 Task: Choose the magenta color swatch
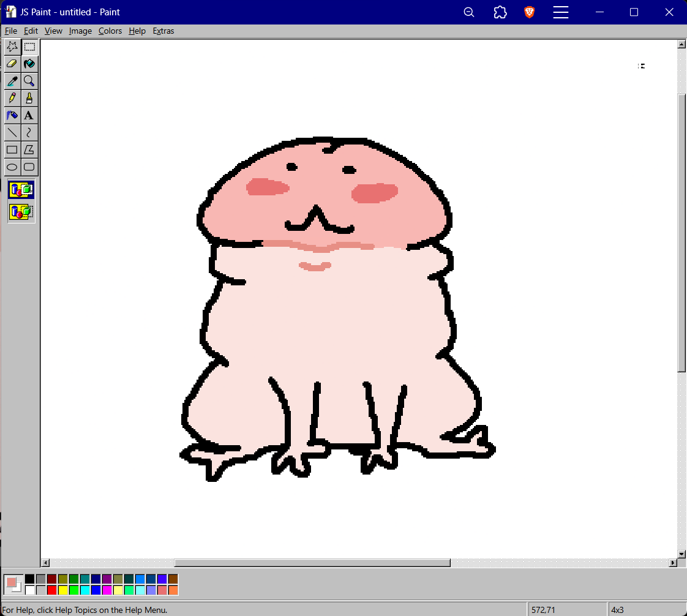pyautogui.click(x=107, y=590)
